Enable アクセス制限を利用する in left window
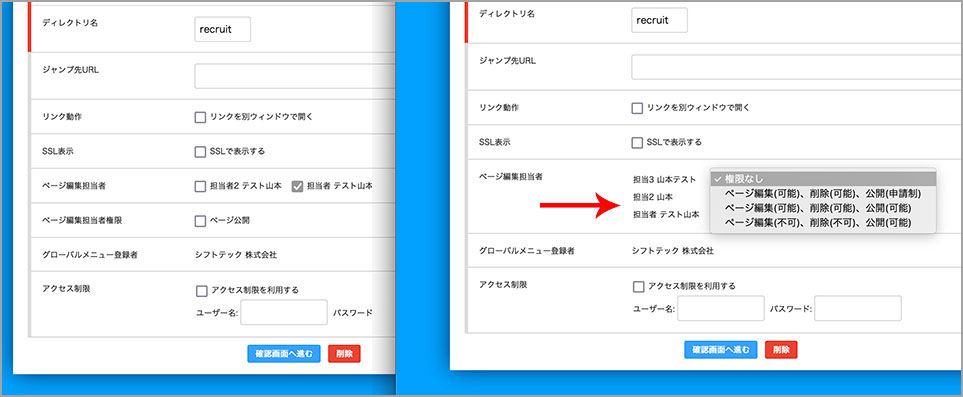The width and height of the screenshot is (963, 397). [201, 290]
